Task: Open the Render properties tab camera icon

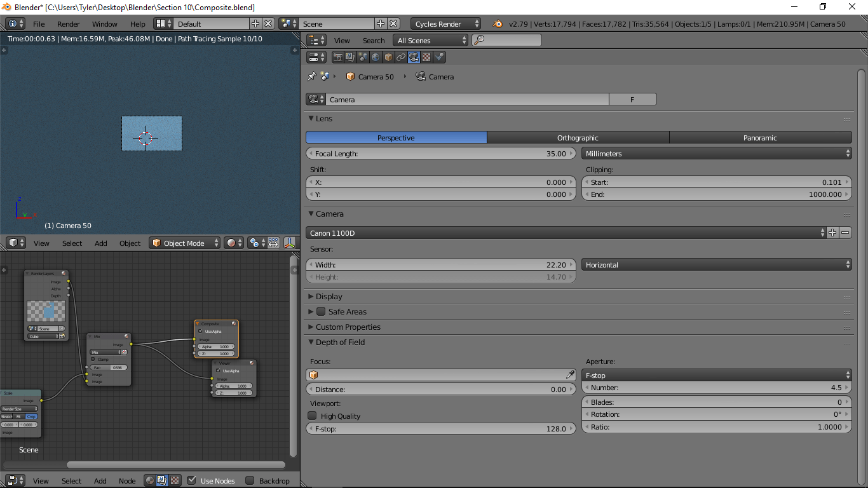Action: pyautogui.click(x=338, y=57)
